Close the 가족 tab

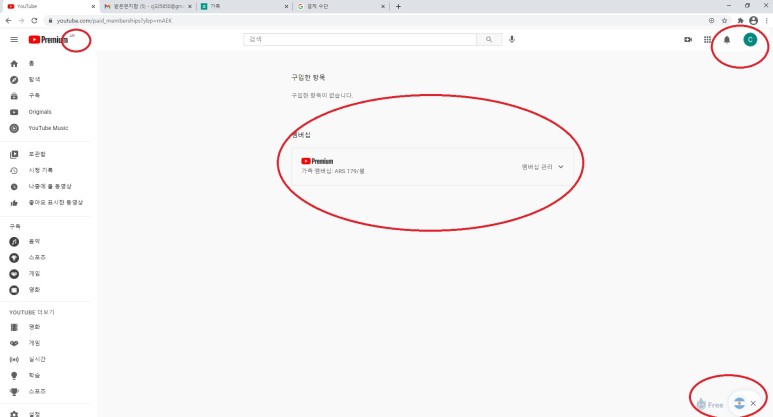tap(286, 6)
